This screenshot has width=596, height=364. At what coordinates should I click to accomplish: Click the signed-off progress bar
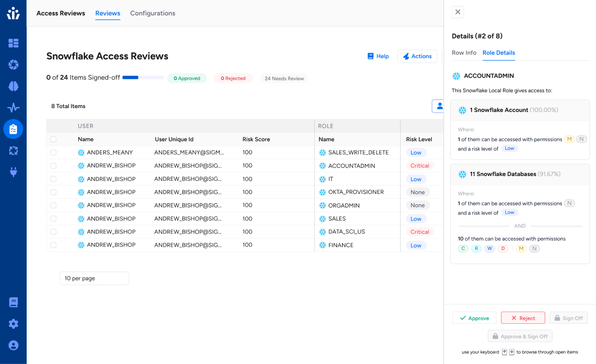(143, 78)
